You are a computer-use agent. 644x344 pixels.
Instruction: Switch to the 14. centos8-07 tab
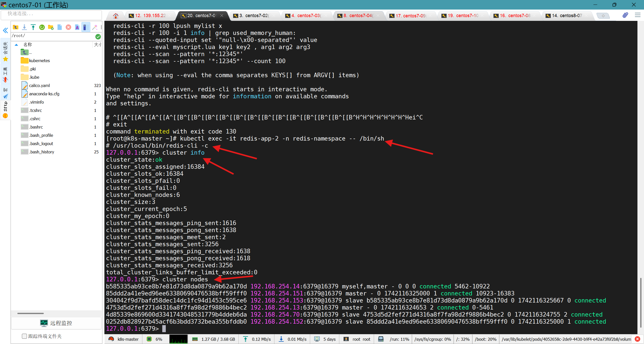[566, 16]
